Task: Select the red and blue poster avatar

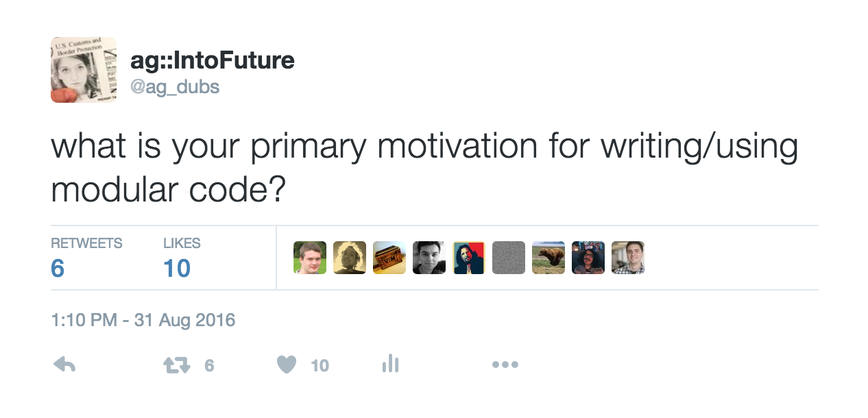Action: (469, 258)
